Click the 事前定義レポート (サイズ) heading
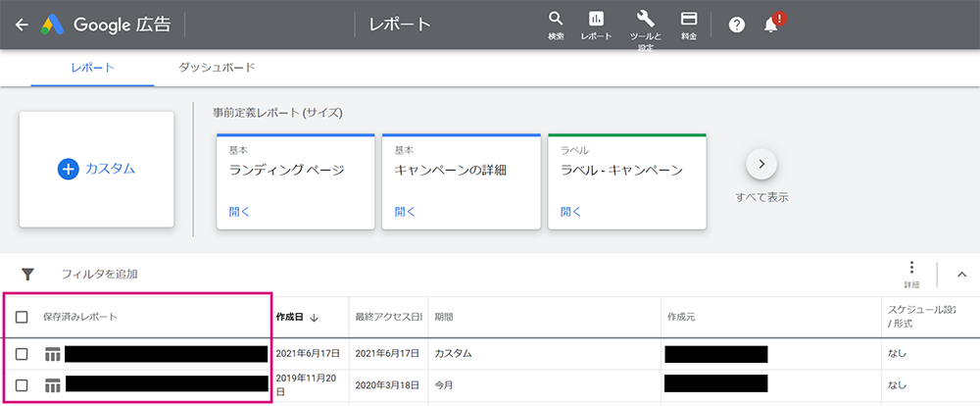Image resolution: width=980 pixels, height=406 pixels. coord(278,113)
